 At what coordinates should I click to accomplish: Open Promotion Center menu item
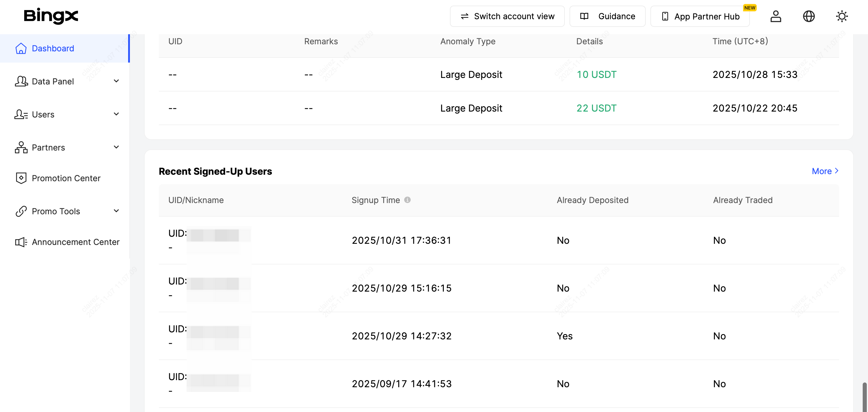66,178
